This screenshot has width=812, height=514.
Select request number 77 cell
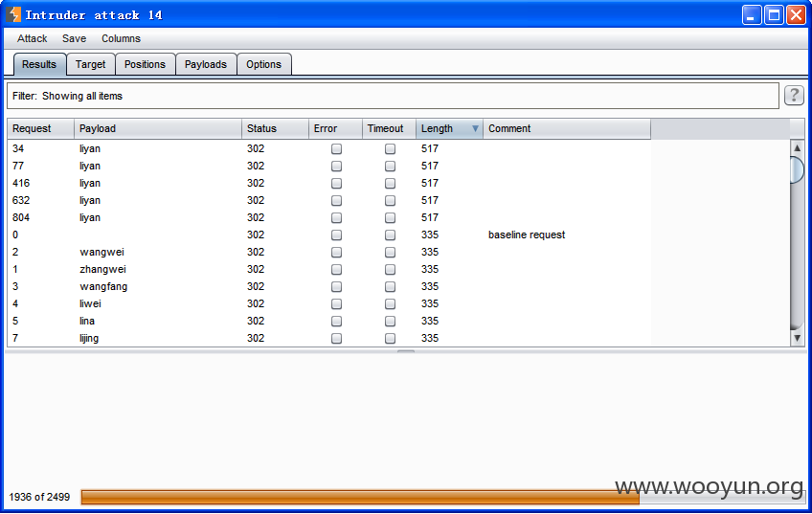coord(18,167)
